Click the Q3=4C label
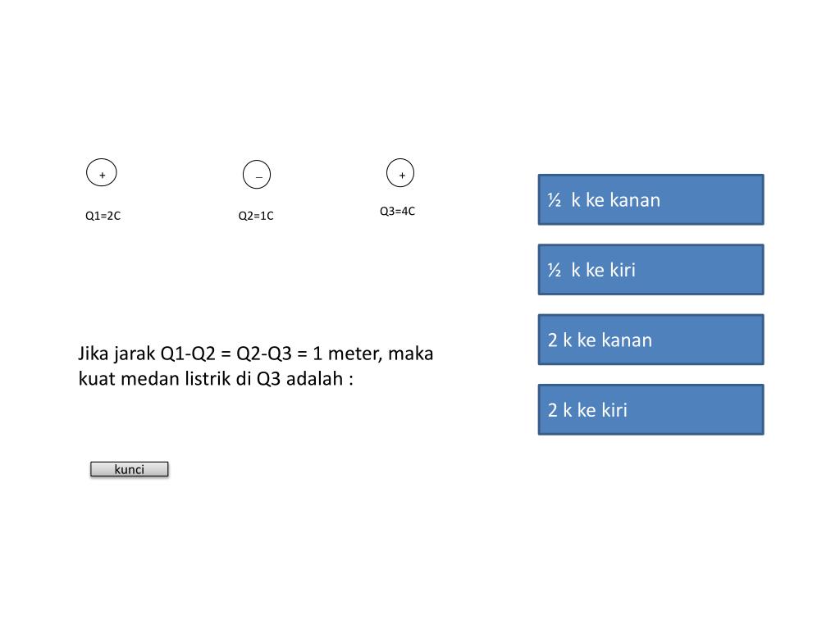Image resolution: width=840 pixels, height=630 pixels. [398, 211]
